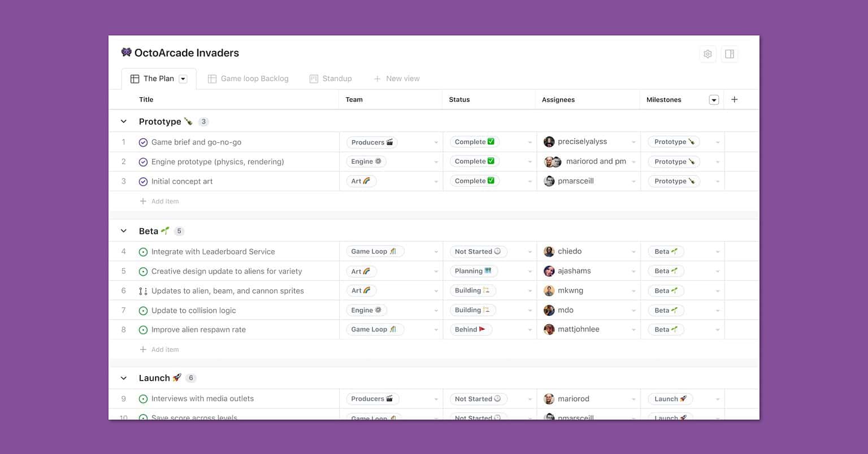
Task: Click Engine team label on row 2
Action: coord(366,161)
